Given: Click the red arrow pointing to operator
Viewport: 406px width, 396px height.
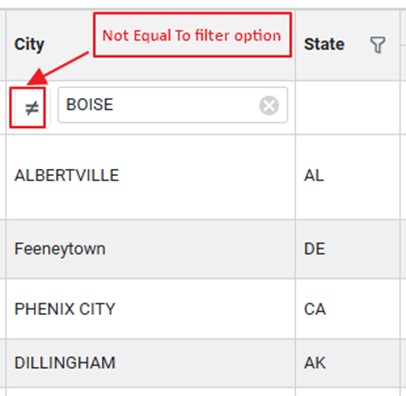Looking at the screenshot, I should 57,68.
